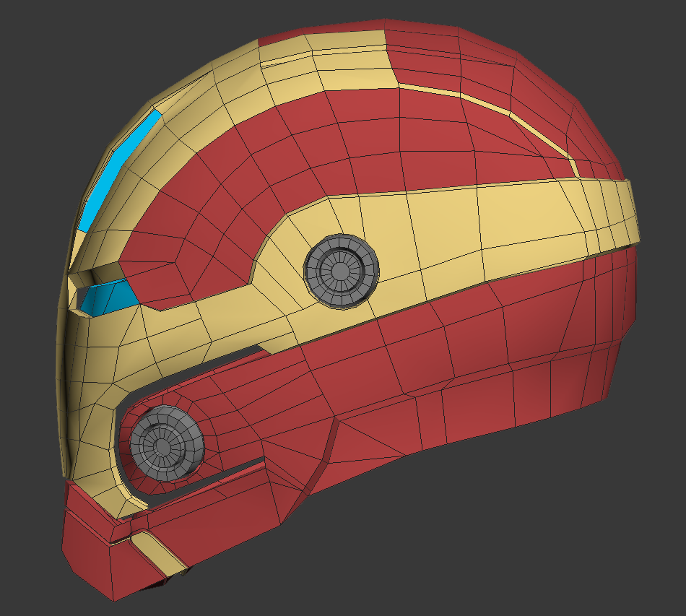Viewport: 686px width, 616px height.
Task: Select the gray round disc on the yellow side band
Action: coord(342,272)
